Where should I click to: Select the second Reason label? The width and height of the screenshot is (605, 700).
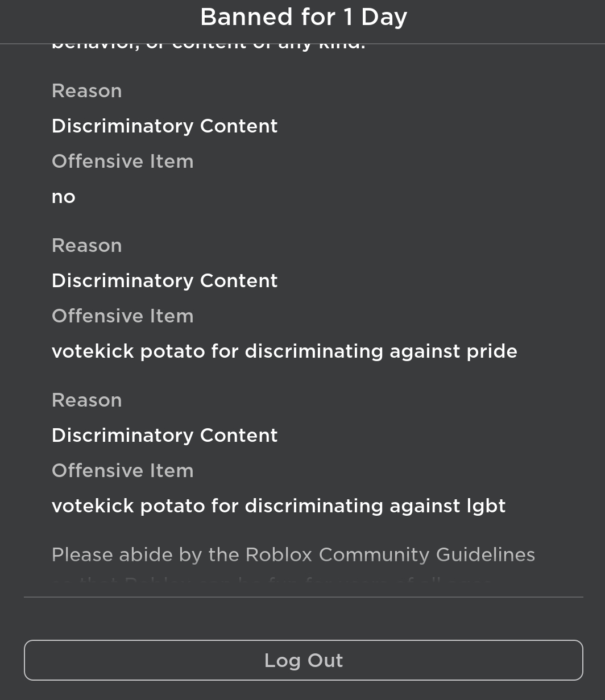coord(86,246)
